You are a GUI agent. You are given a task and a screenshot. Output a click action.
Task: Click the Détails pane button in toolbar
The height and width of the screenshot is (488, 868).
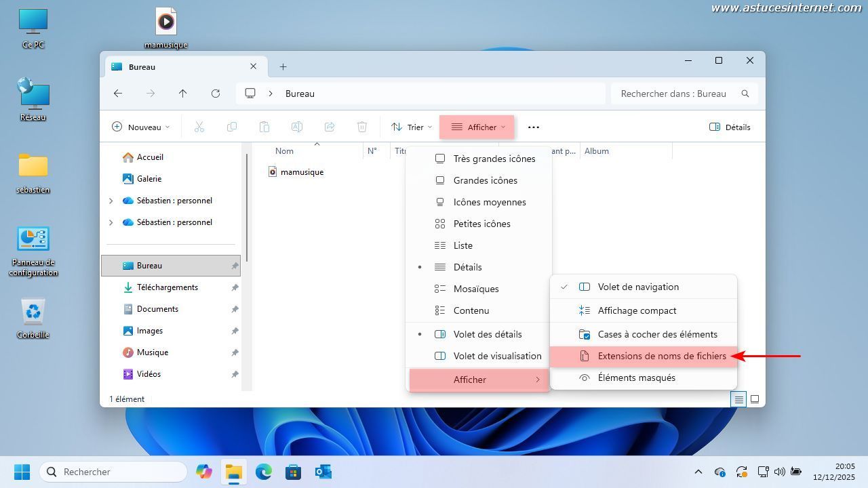pyautogui.click(x=730, y=127)
